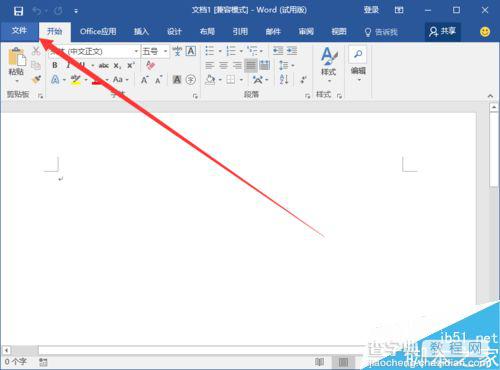The width and height of the screenshot is (500, 370).
Task: Click the Asian layout (A with arrows) icon
Action: point(257,79)
